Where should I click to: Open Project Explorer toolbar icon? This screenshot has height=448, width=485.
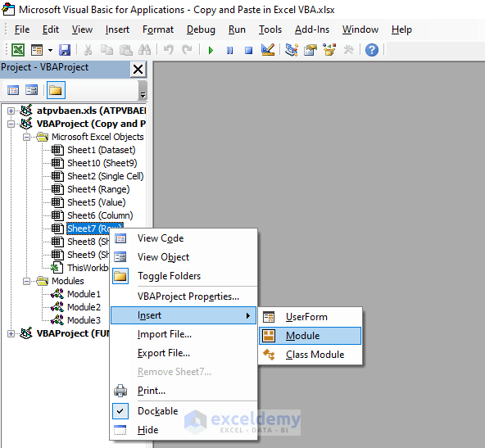pos(292,50)
